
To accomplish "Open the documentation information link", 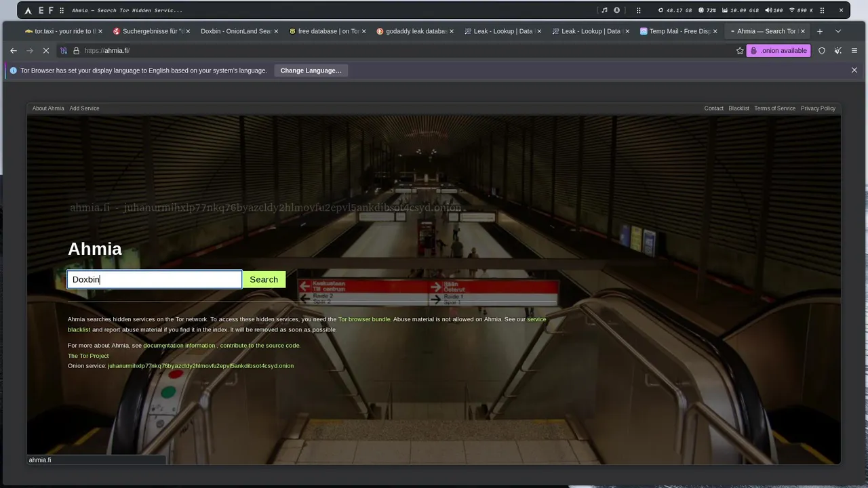I will pyautogui.click(x=179, y=346).
